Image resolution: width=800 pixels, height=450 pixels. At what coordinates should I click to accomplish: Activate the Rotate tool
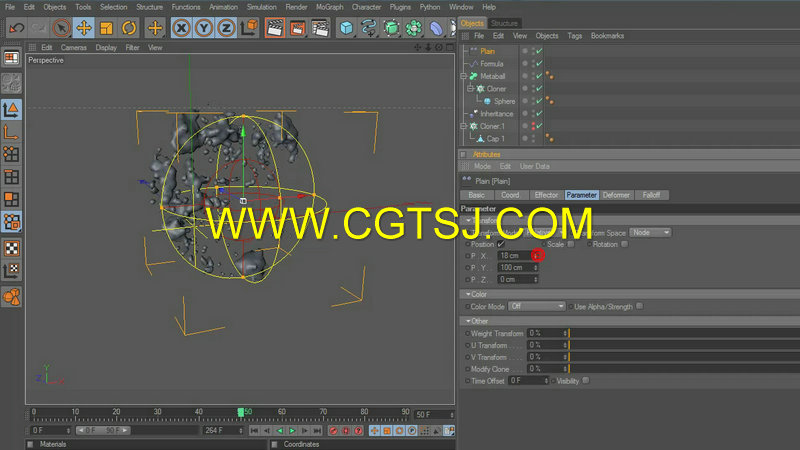(129, 28)
